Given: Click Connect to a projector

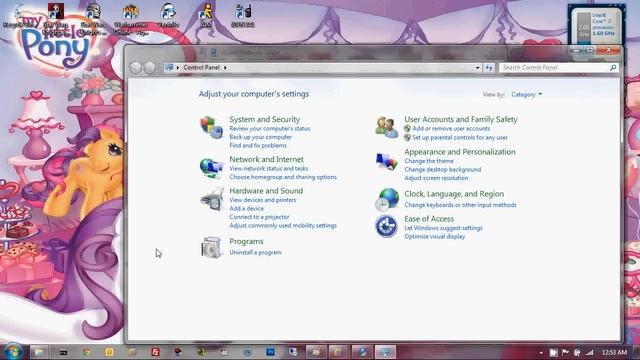Looking at the screenshot, I should 259,217.
